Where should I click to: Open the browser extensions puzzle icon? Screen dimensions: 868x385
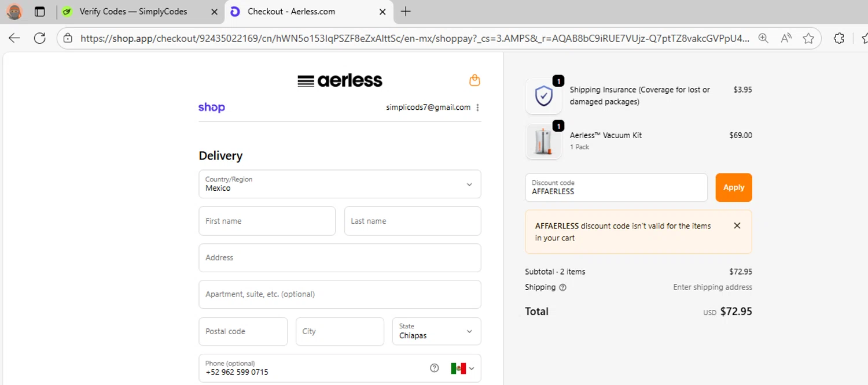(x=839, y=38)
